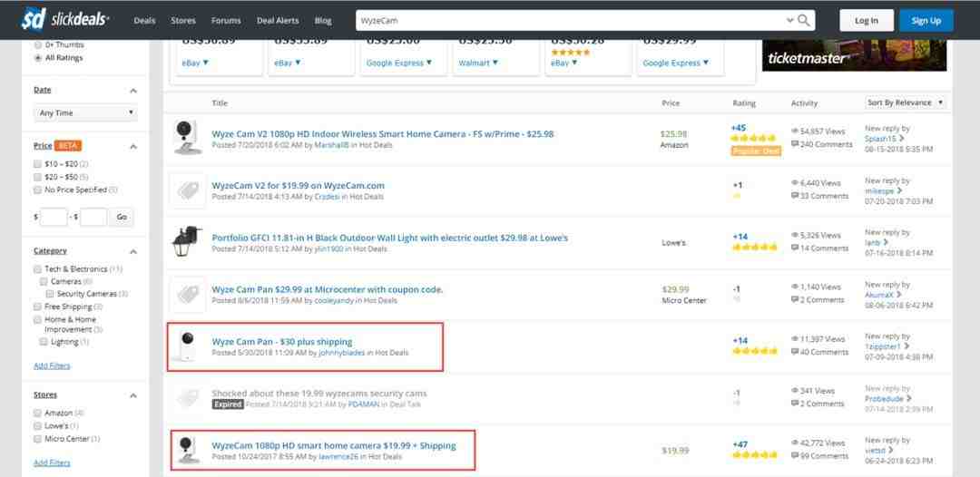The width and height of the screenshot is (980, 477).
Task: Click the Slickdeals logo
Action: (x=65, y=19)
